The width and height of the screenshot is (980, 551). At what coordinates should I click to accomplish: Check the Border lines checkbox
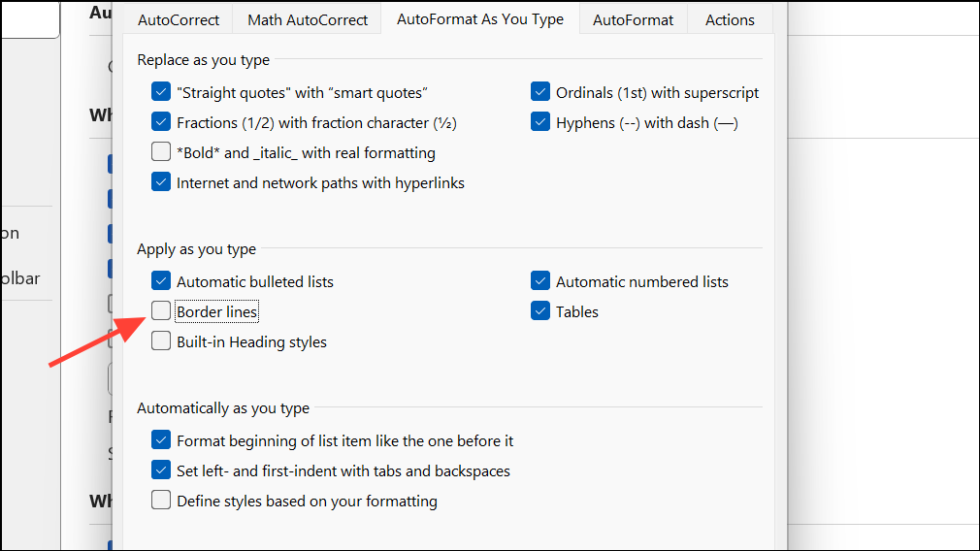click(x=161, y=312)
